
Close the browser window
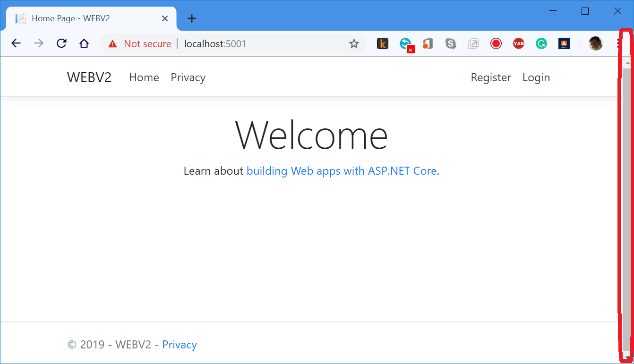pos(617,11)
